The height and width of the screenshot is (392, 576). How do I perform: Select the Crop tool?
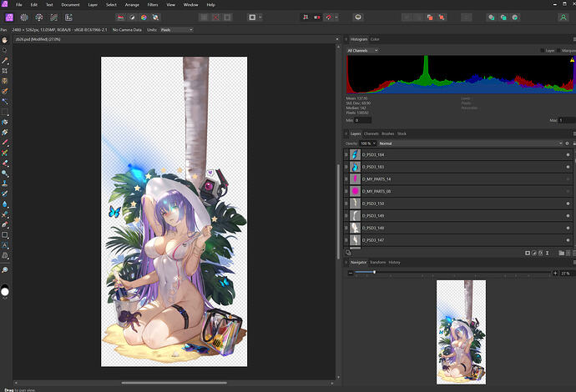[5, 70]
